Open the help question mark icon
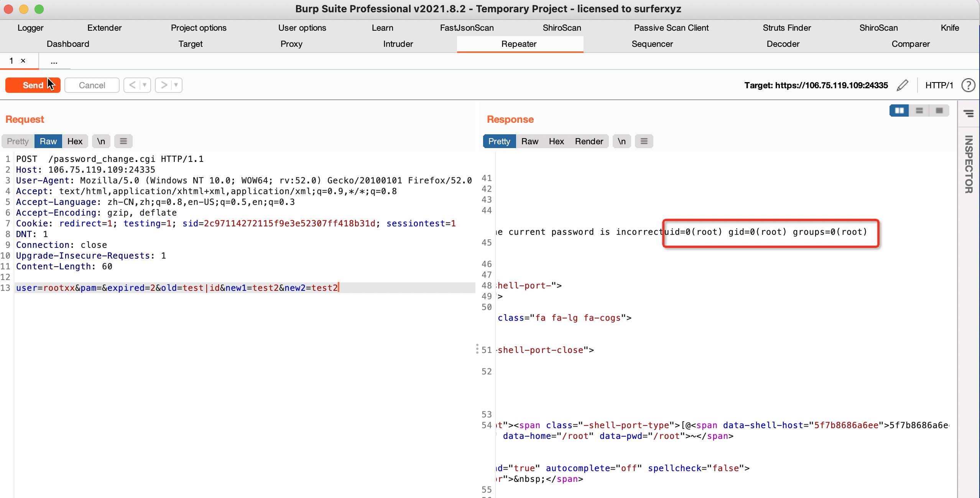This screenshot has width=980, height=498. tap(968, 85)
